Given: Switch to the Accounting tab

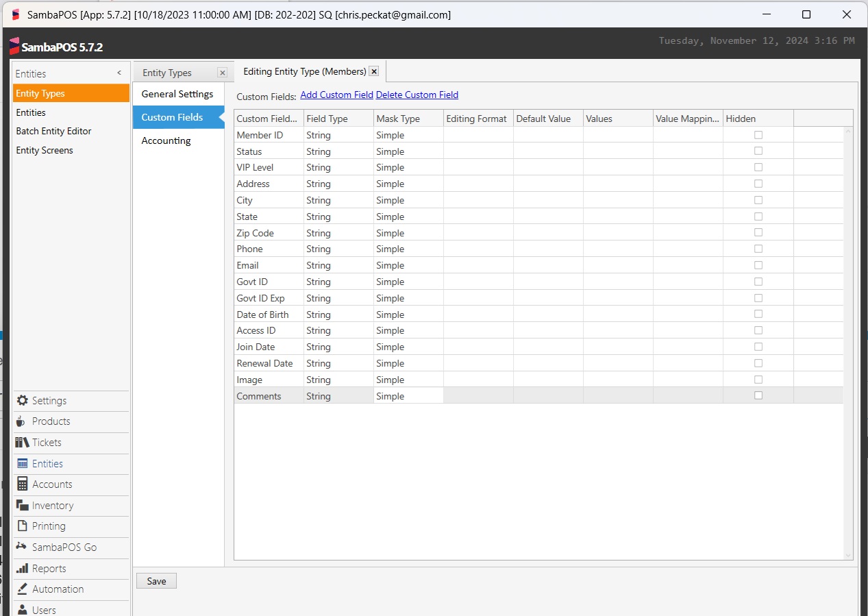Looking at the screenshot, I should click(x=166, y=140).
